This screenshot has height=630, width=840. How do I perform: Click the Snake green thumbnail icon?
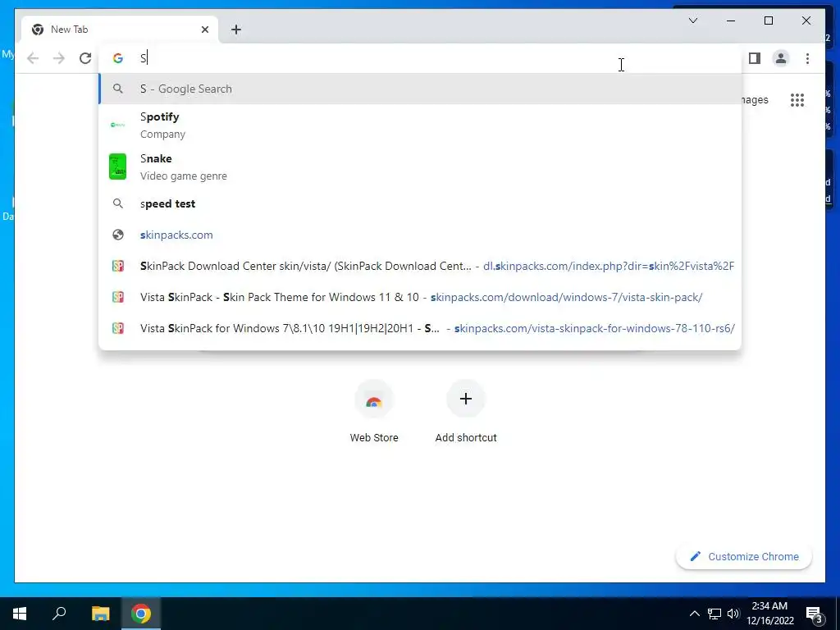pos(118,167)
